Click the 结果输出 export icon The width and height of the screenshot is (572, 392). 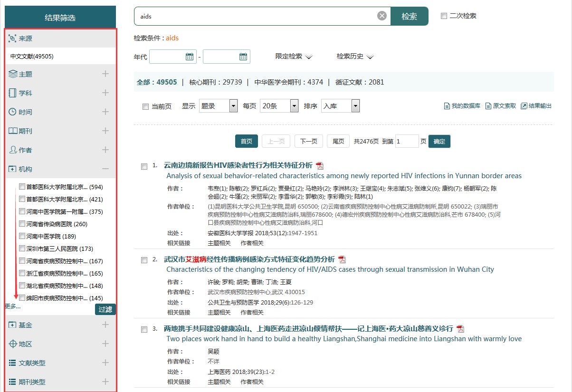524,106
